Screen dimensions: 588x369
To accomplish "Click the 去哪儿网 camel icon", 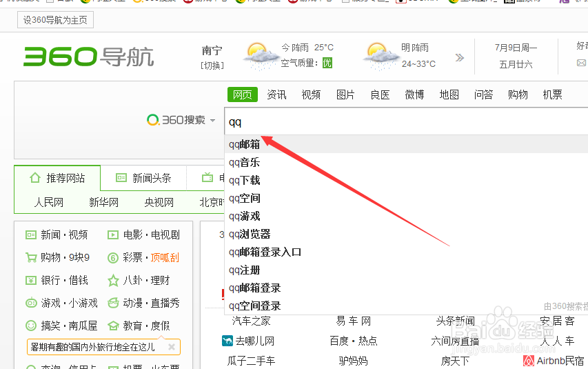I will click(x=227, y=341).
